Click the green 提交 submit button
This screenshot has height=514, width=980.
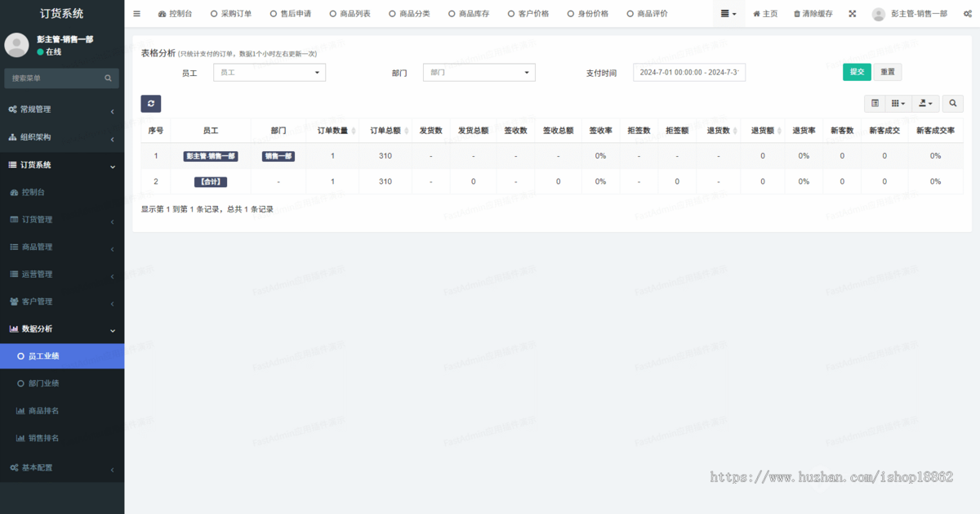[857, 72]
